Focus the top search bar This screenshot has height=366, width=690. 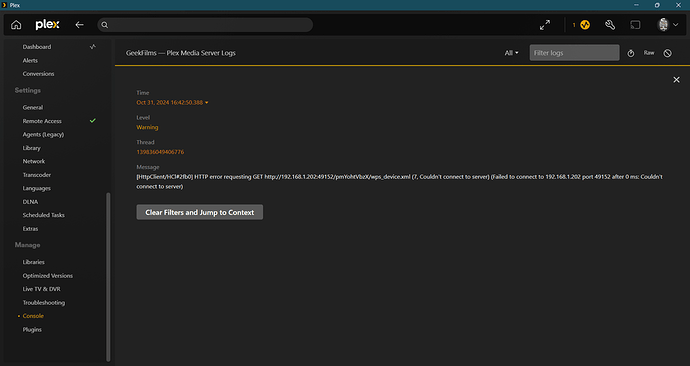point(205,25)
